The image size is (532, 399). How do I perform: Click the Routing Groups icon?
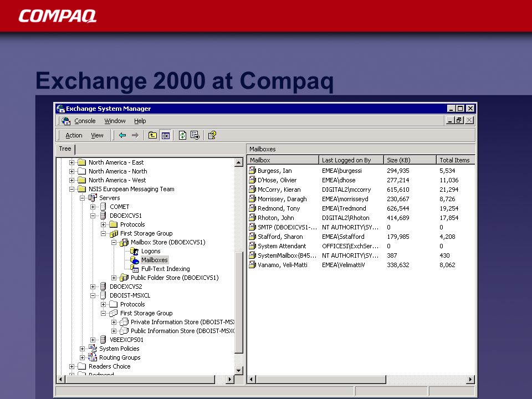[x=93, y=357]
